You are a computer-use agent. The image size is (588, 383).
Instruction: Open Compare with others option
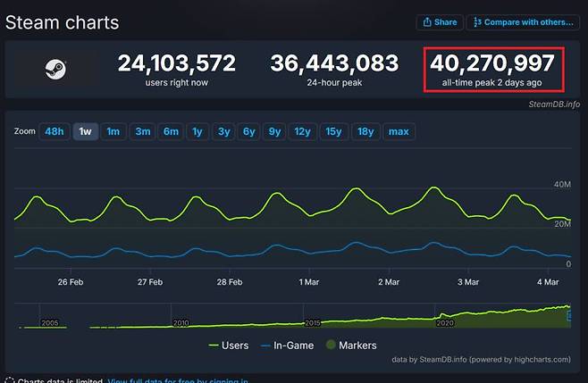point(523,22)
